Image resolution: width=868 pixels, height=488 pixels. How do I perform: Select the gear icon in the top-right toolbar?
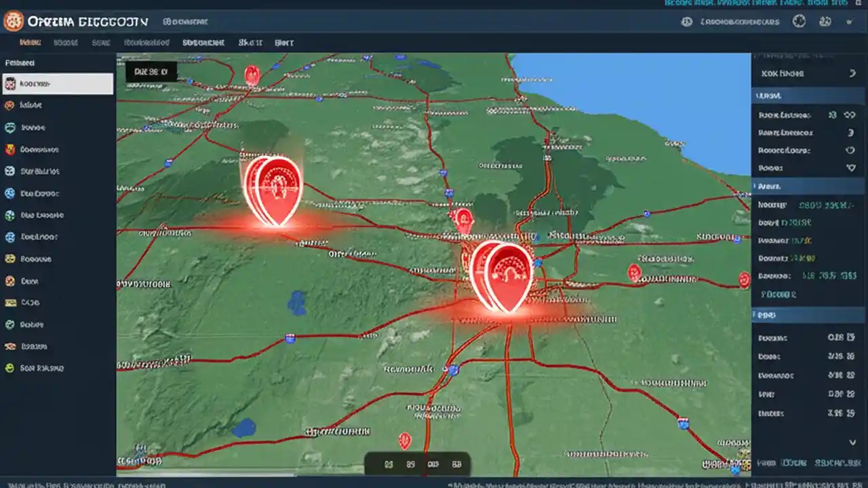pos(799,22)
